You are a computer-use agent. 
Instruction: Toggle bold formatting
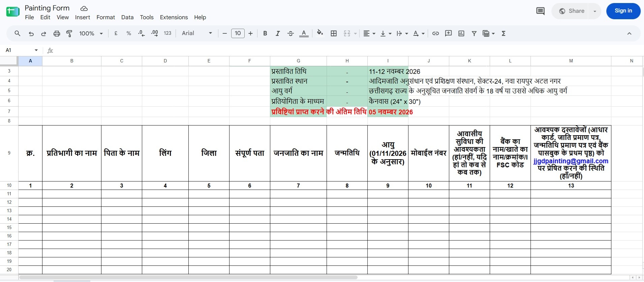(x=265, y=33)
